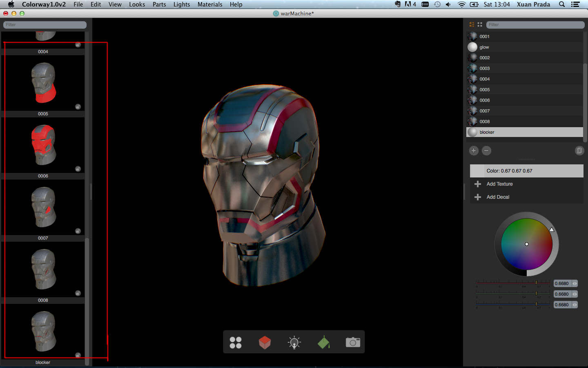588x368 pixels.
Task: Click the material list vertical scrollbar
Action: 585,102
